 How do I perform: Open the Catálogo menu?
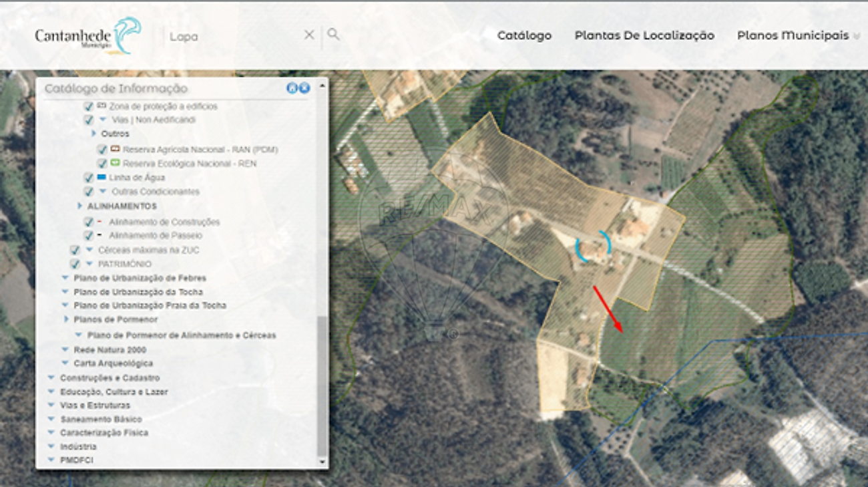coord(524,35)
